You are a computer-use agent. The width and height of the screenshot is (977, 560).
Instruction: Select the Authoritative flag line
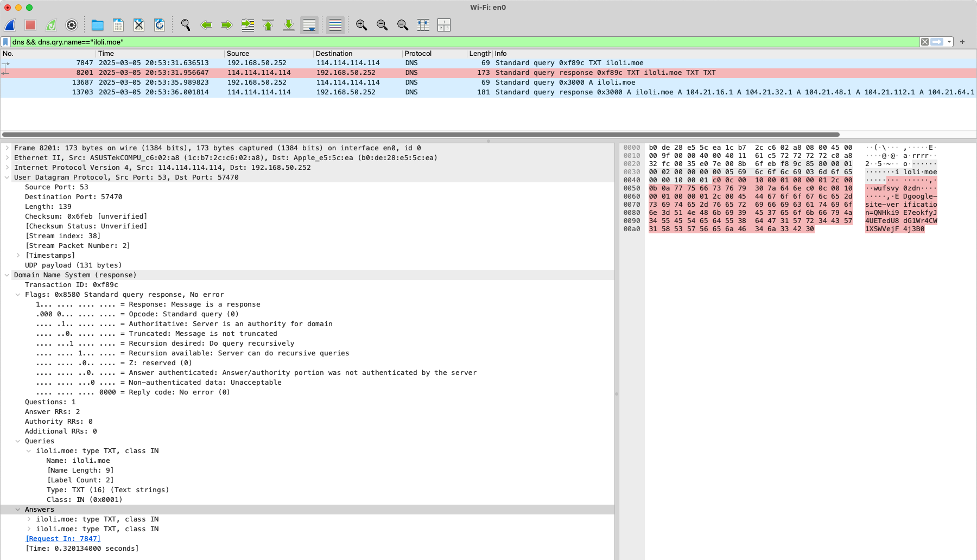coord(184,324)
